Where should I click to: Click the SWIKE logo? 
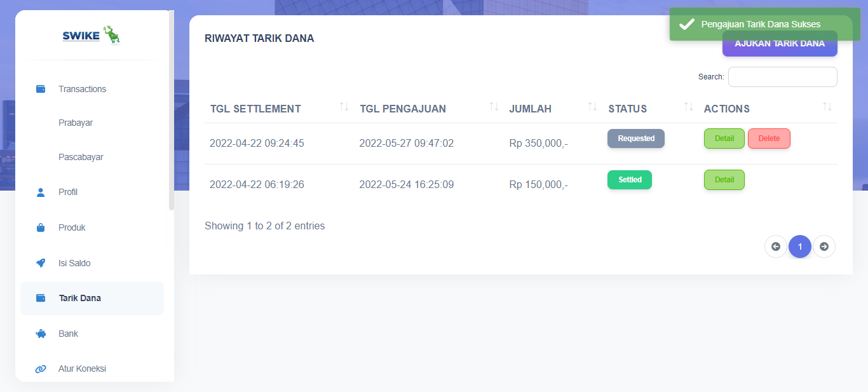(x=92, y=36)
